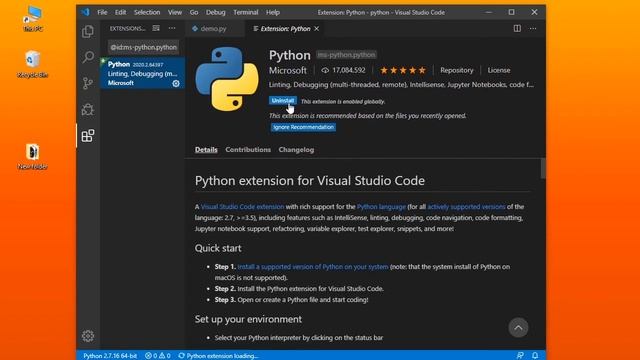
Task: Open the Source Control view
Action: (88, 83)
